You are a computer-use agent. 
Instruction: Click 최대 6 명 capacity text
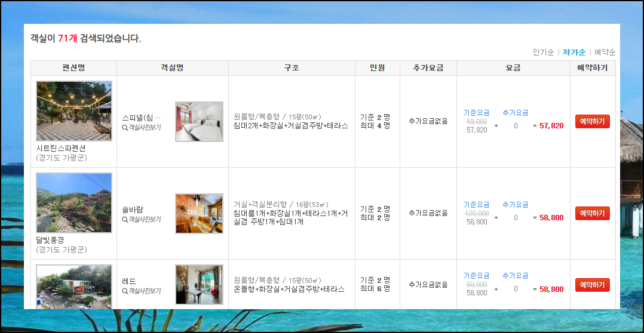[x=375, y=289]
